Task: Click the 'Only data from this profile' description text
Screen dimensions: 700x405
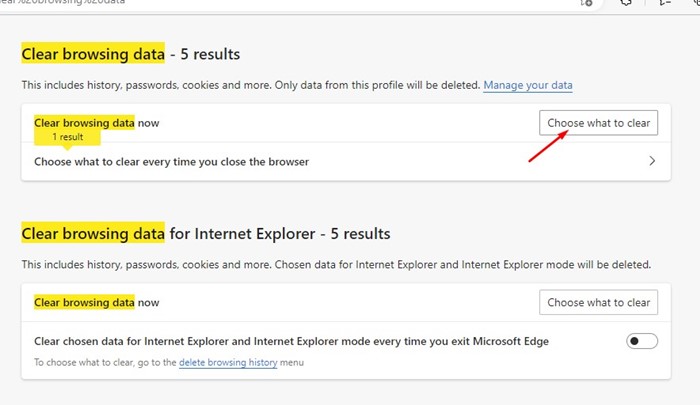Action: 380,86
